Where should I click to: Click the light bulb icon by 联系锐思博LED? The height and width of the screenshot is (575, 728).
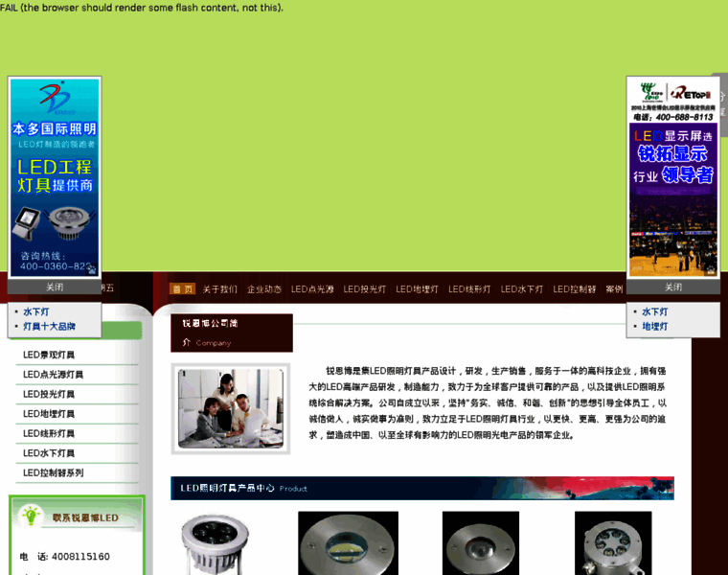click(x=31, y=515)
